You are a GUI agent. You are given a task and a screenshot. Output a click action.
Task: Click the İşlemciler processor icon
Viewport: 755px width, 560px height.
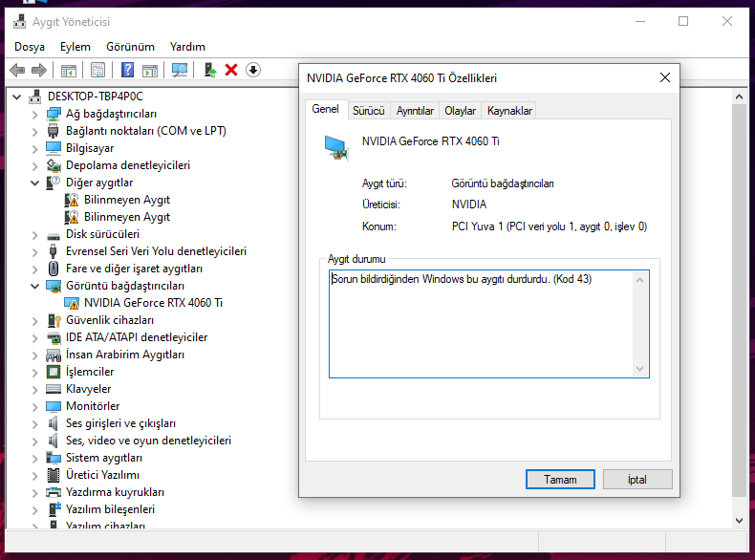54,372
